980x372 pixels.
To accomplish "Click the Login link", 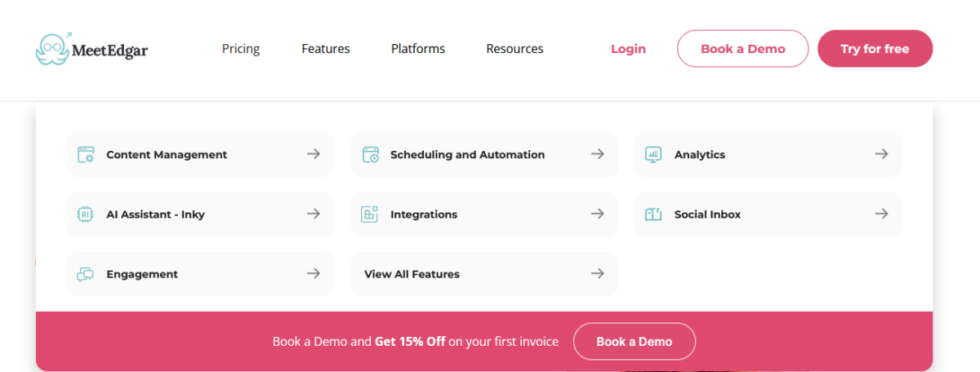I will click(628, 49).
